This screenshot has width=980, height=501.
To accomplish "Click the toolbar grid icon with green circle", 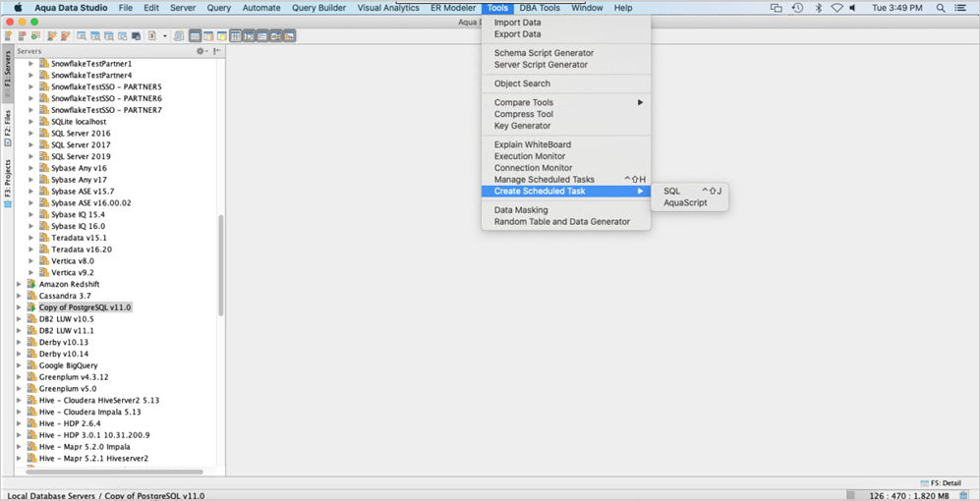I will [x=35, y=36].
